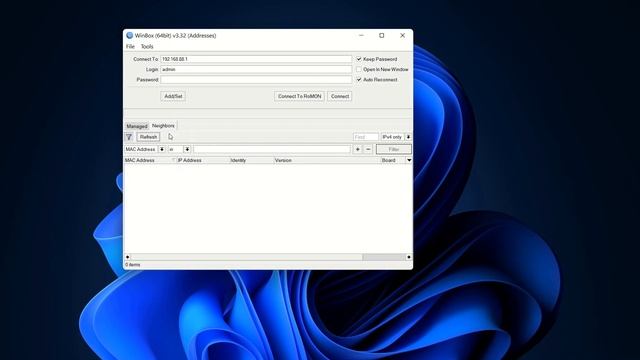Click the WinBox globe title icon

pyautogui.click(x=129, y=36)
